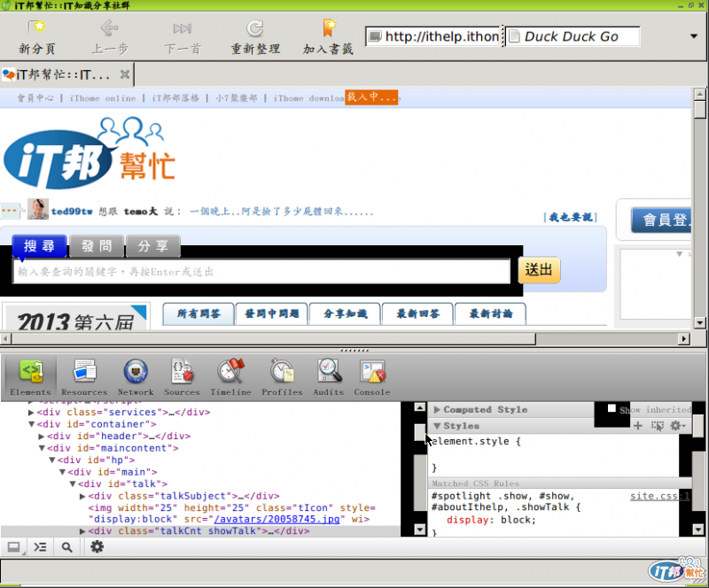Open browser toolbar dropdown arrow
Viewport: 709px width, 588px height.
(694, 36)
